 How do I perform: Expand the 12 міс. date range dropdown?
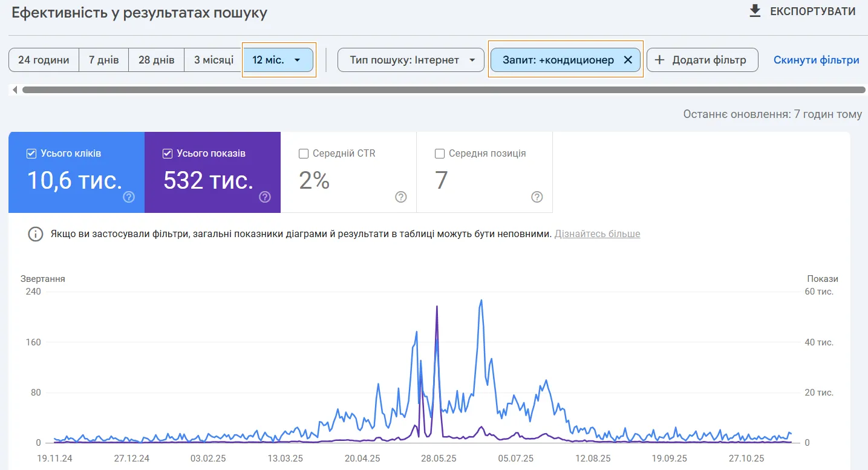297,60
